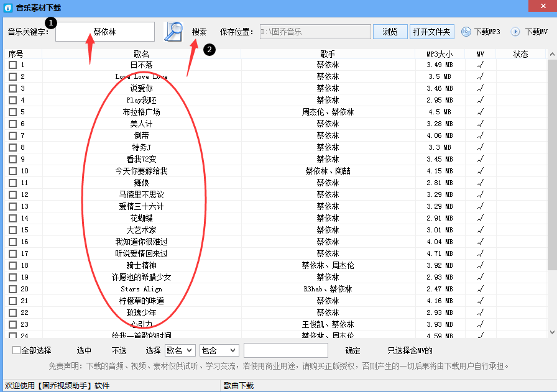Open the scrollbar's upward arrow dropdown control
The width and height of the screenshot is (557, 392).
click(x=551, y=54)
